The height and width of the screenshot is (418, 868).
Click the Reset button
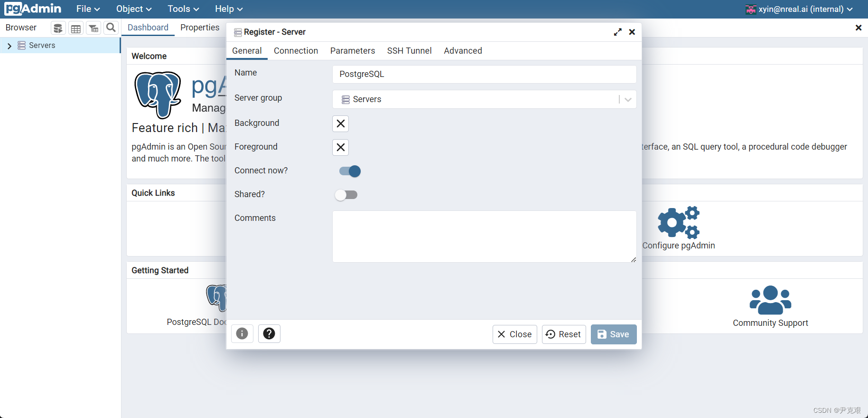point(564,334)
